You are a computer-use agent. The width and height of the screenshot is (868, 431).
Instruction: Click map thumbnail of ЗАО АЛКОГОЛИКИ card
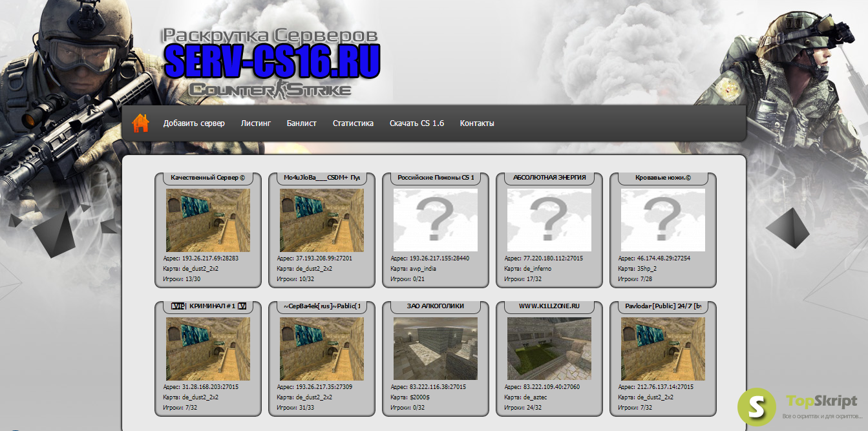[x=436, y=349]
